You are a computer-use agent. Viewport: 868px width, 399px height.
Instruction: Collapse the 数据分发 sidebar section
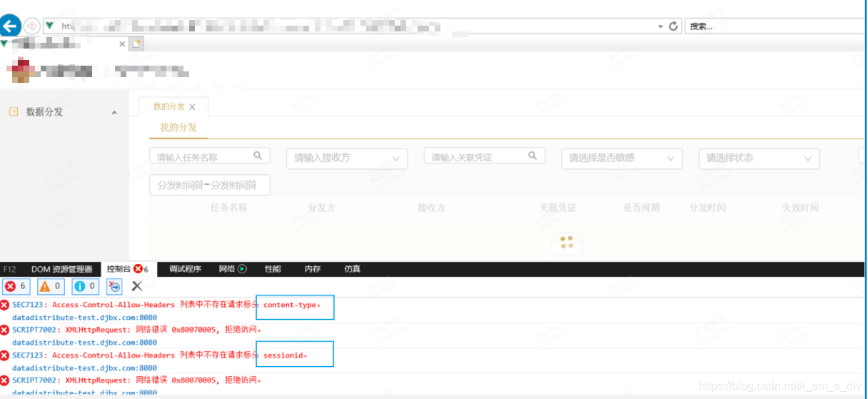coord(114,113)
